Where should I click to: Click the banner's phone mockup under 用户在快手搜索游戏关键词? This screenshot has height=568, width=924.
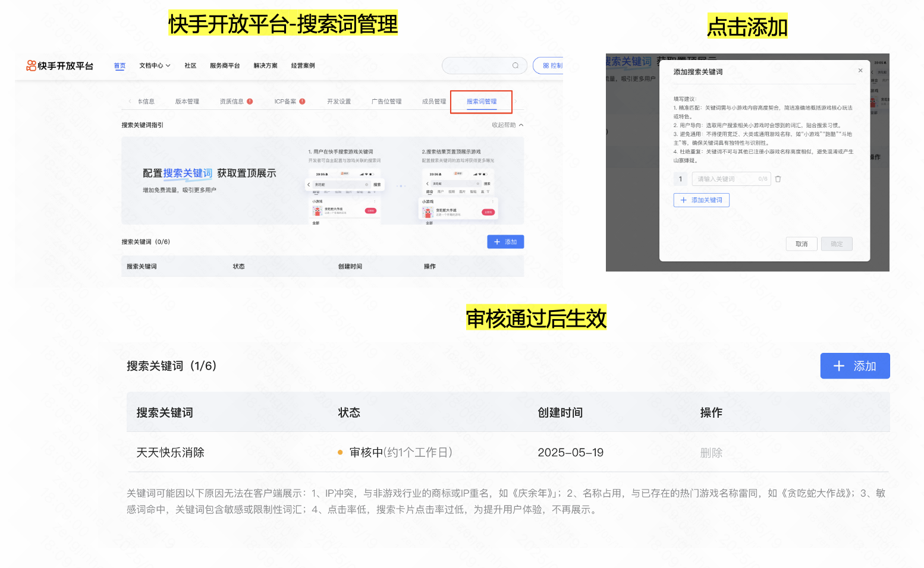(x=345, y=197)
